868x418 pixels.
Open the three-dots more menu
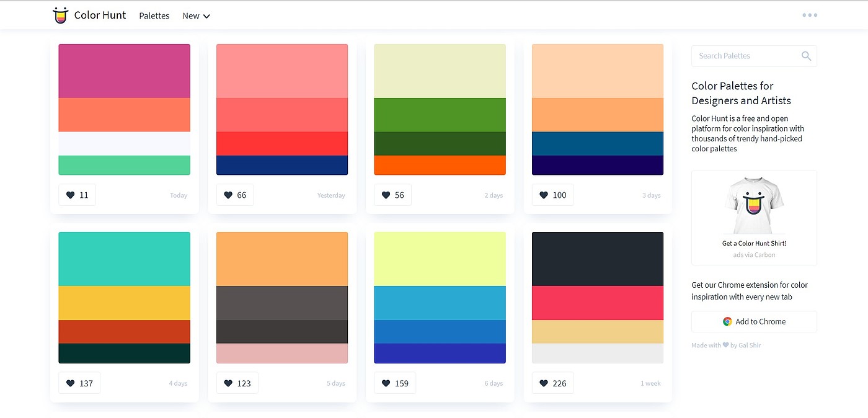pyautogui.click(x=810, y=16)
